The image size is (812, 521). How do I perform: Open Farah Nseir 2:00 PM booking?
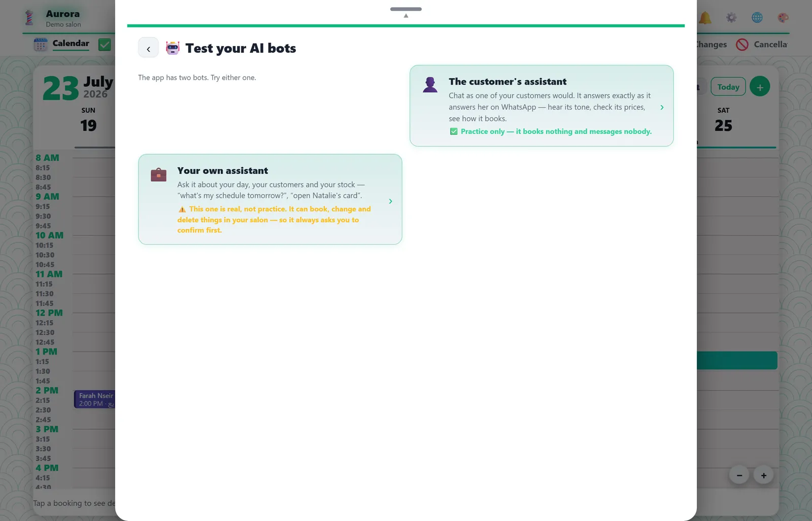(x=95, y=399)
